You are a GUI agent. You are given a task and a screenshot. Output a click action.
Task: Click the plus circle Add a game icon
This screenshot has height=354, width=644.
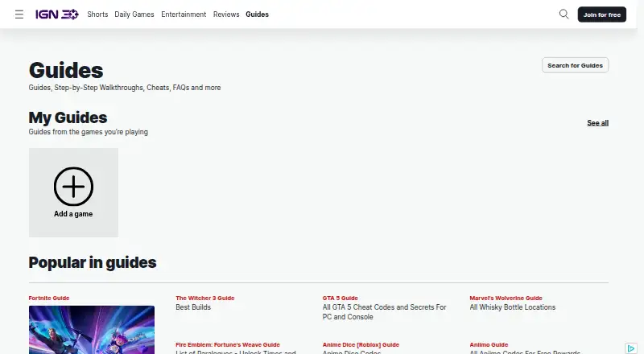point(73,187)
